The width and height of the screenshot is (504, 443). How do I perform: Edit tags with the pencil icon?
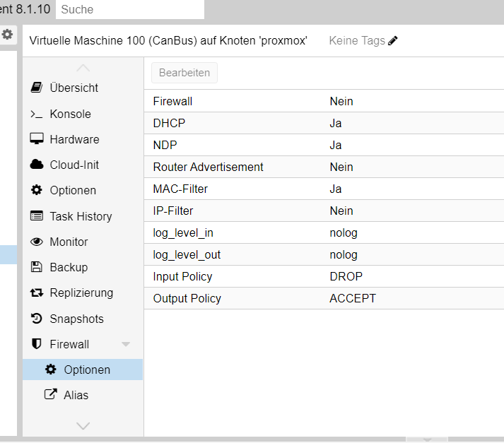pyautogui.click(x=393, y=41)
